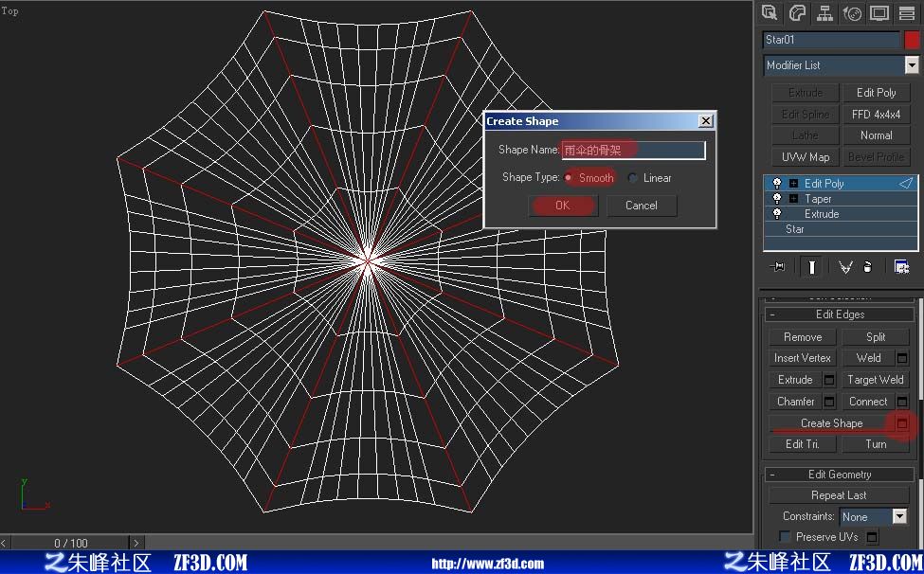Image resolution: width=924 pixels, height=574 pixels.
Task: Step time slider back with left arrow
Action: click(5, 543)
